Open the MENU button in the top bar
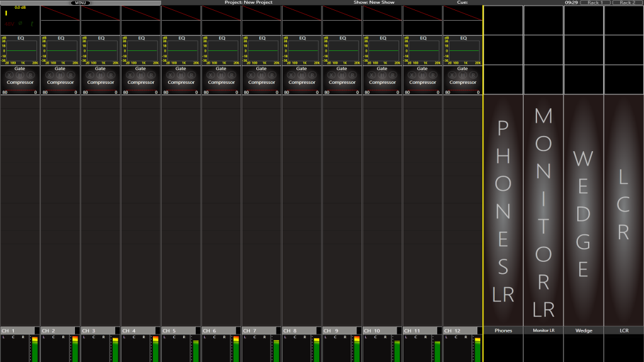Image resolution: width=644 pixels, height=362 pixels. pyautogui.click(x=81, y=3)
